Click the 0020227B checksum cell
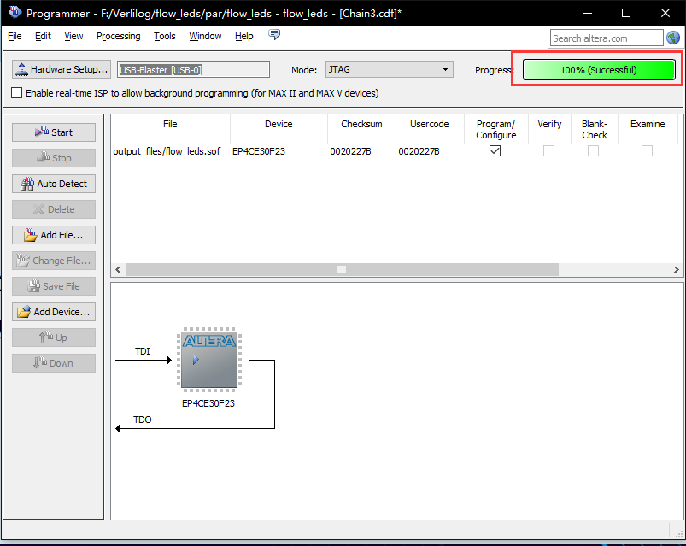Image resolution: width=686 pixels, height=546 pixels. [351, 151]
